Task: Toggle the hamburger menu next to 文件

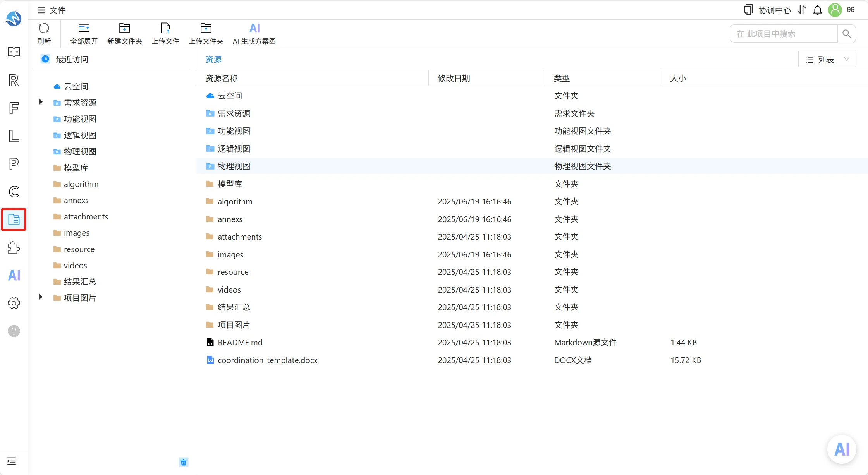Action: [41, 10]
